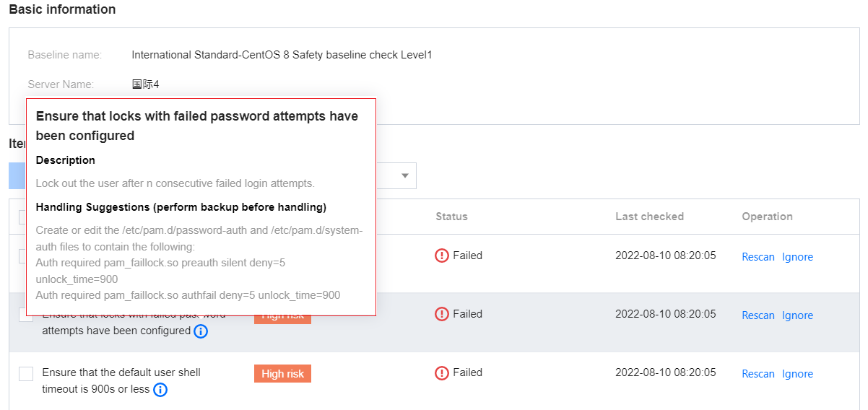868x410 pixels.
Task: Toggle the partly hidden first row checkbox
Action: point(22,256)
